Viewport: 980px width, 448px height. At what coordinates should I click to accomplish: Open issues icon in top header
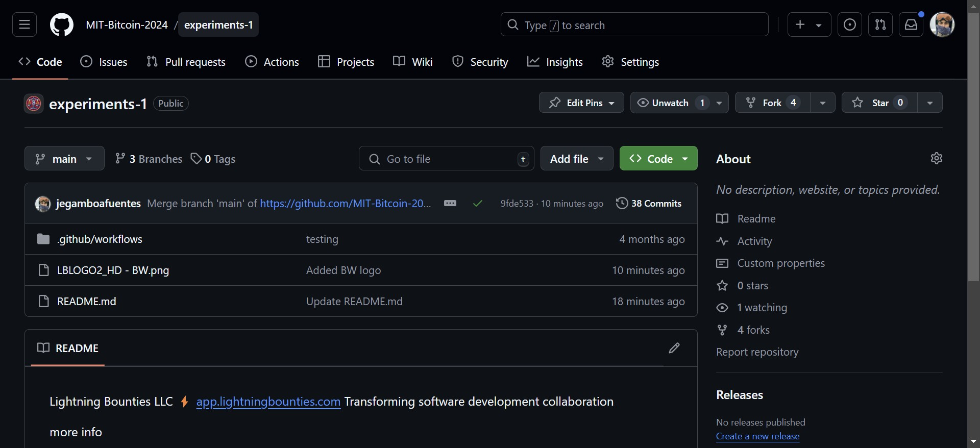pyautogui.click(x=850, y=24)
